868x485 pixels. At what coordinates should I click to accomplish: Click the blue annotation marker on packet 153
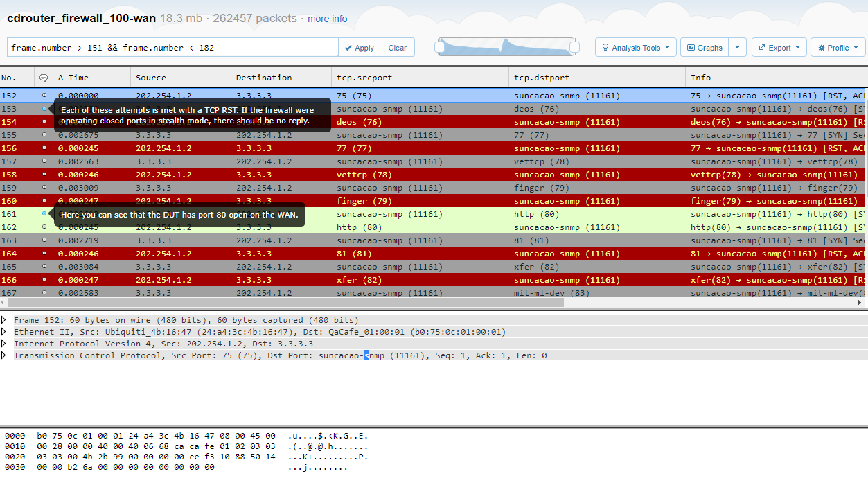coord(44,109)
